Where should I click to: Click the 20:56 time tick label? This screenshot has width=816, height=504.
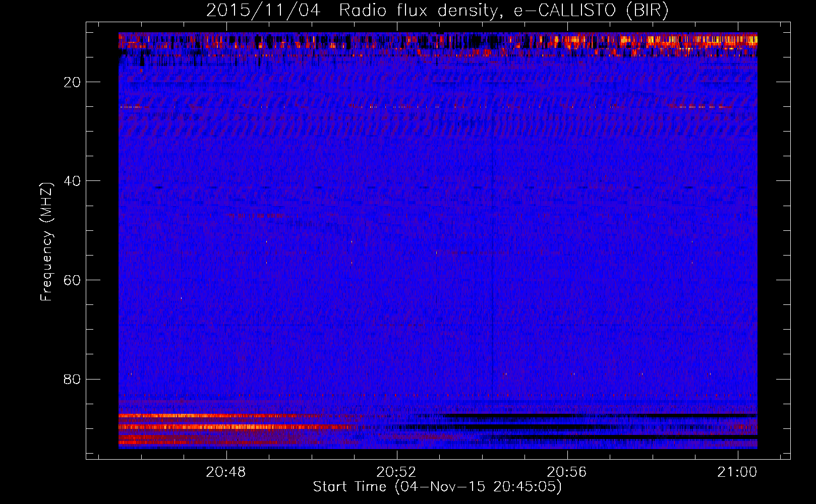click(567, 472)
